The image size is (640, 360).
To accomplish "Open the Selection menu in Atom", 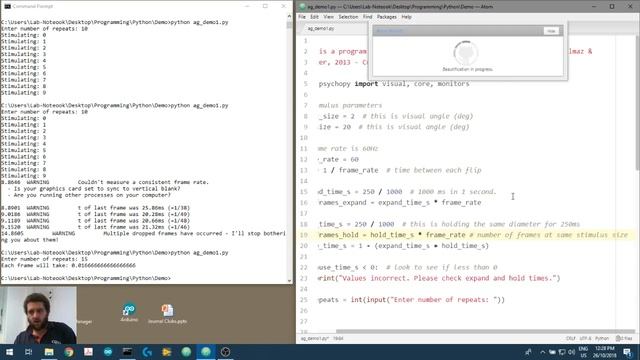I will [x=348, y=17].
